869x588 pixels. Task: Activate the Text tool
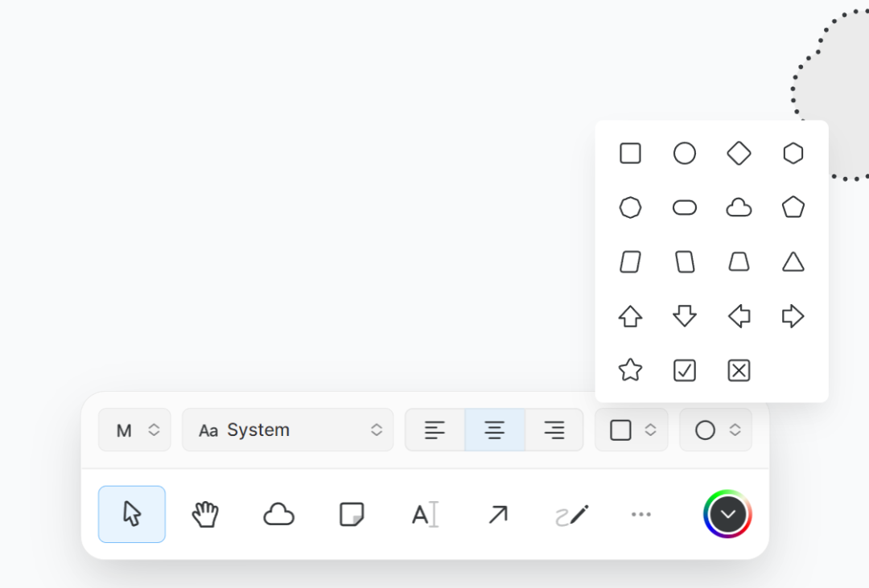[x=425, y=514]
